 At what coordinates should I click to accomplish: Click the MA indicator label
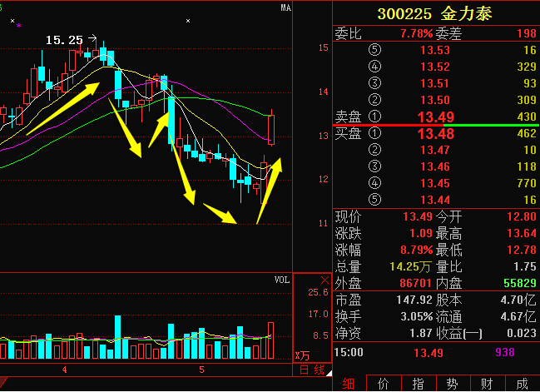285,8
